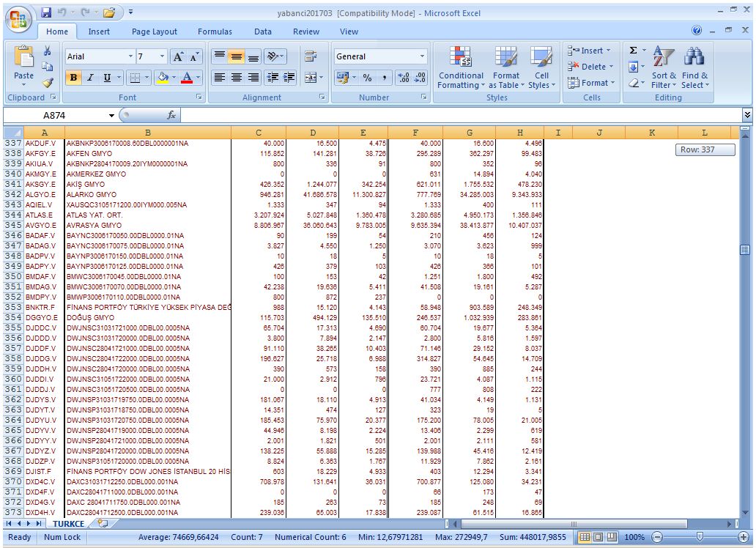The image size is (756, 548).
Task: Expand the Name Box dropdown arrow
Action: pos(111,115)
